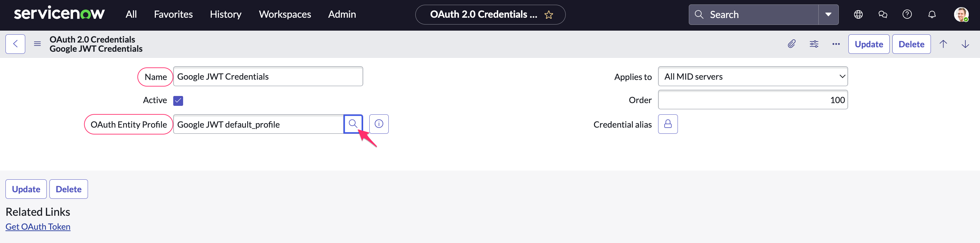The image size is (980, 243).
Task: Open the notifications bell
Action: (932, 14)
